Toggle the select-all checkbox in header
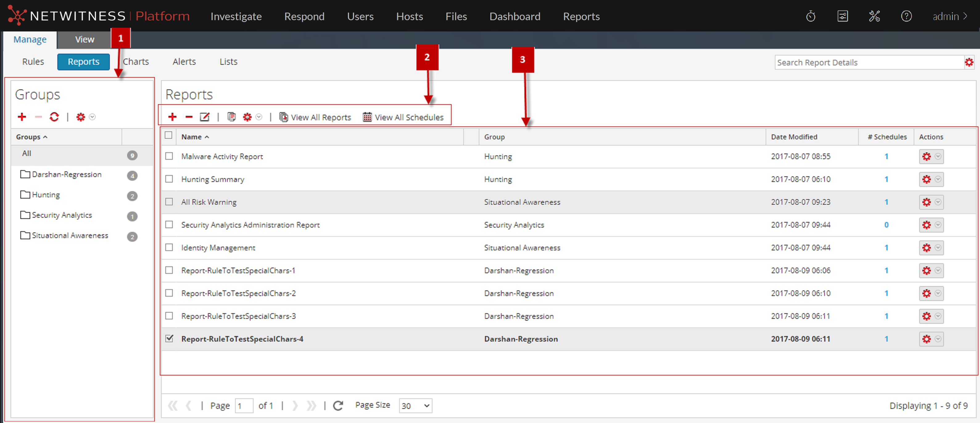Image resolution: width=980 pixels, height=423 pixels. point(168,135)
